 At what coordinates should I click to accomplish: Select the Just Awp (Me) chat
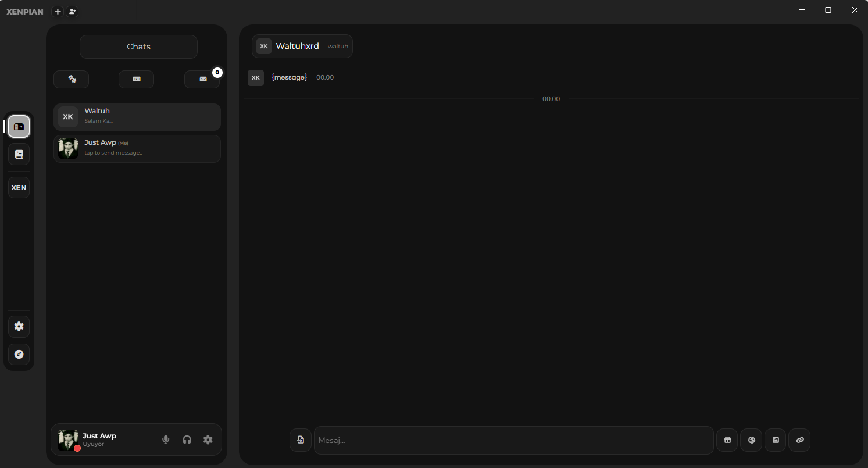point(137,149)
